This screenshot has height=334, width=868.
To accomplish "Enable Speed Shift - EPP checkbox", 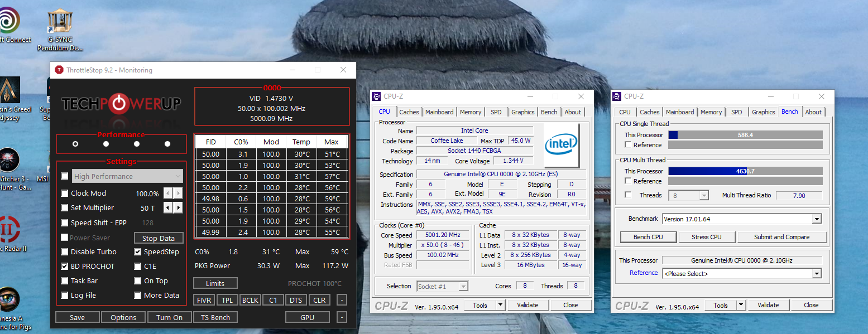I will 65,223.
